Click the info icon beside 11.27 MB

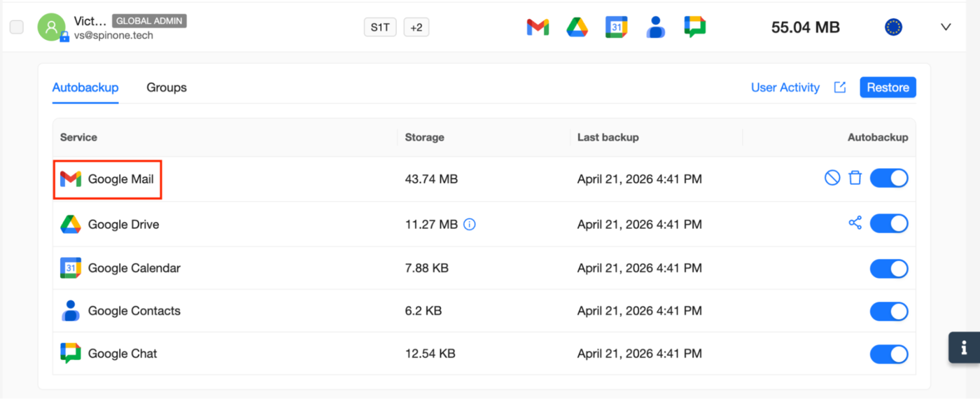pyautogui.click(x=470, y=225)
